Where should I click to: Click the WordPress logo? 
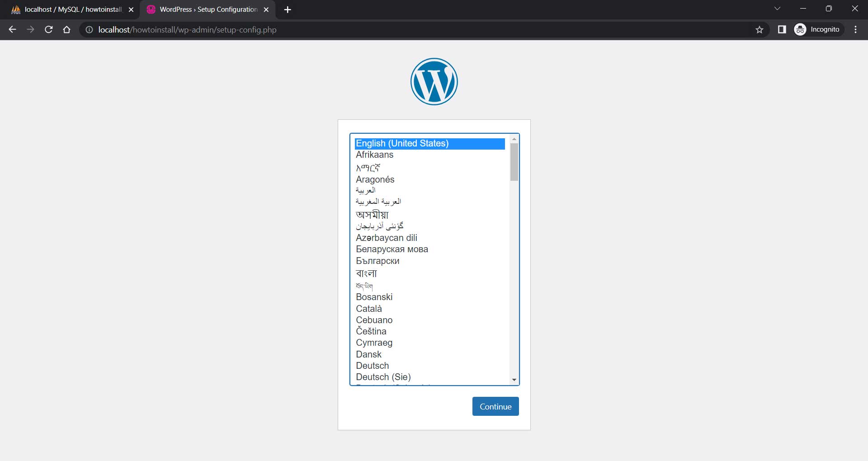pyautogui.click(x=434, y=81)
